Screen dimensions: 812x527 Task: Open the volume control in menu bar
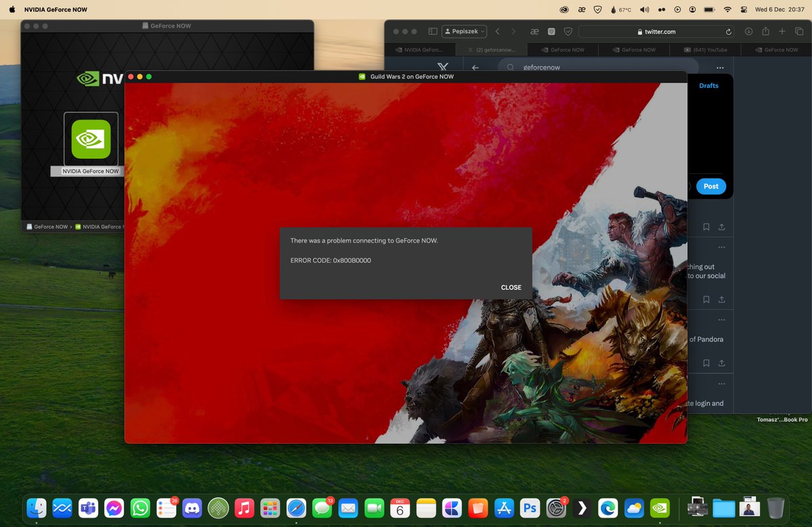[644, 9]
